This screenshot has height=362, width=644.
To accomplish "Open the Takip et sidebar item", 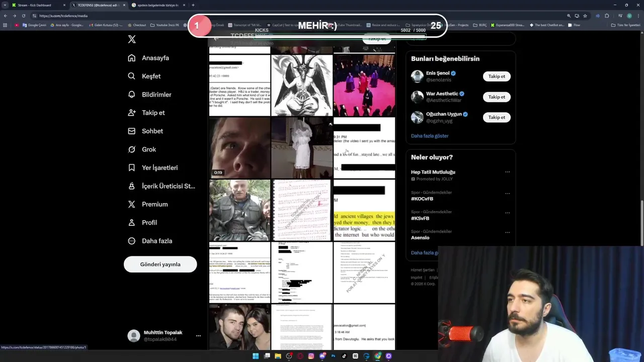I will (146, 113).
